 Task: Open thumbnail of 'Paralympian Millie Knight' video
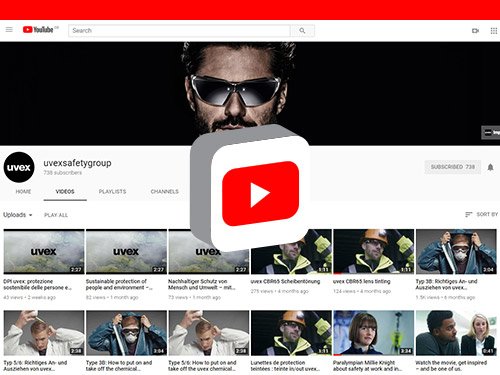click(x=374, y=333)
